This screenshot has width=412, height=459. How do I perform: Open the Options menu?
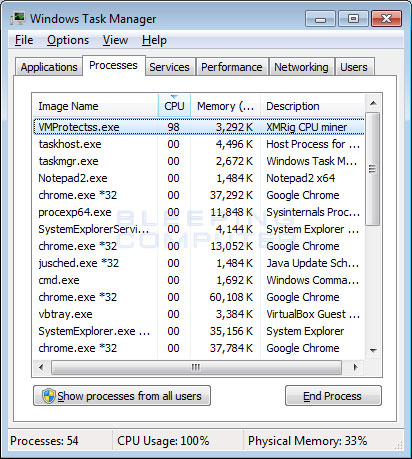68,40
